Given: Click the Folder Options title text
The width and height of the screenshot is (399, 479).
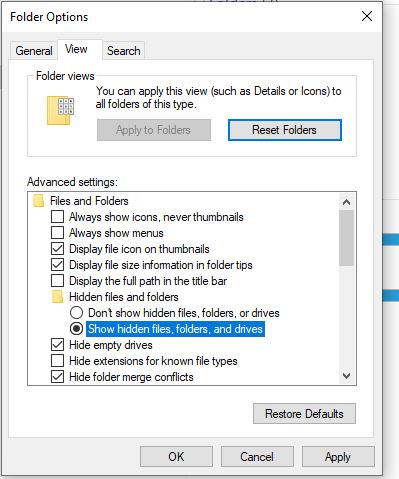Looking at the screenshot, I should 49,17.
